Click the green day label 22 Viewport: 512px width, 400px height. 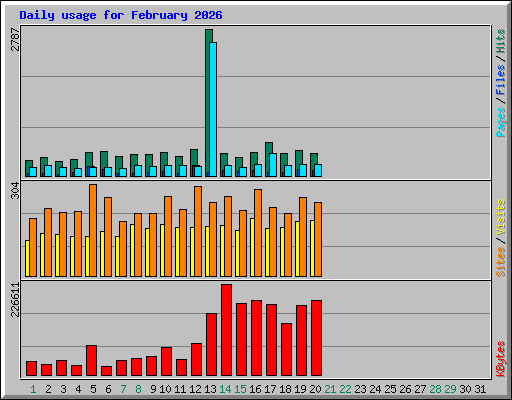(345, 389)
